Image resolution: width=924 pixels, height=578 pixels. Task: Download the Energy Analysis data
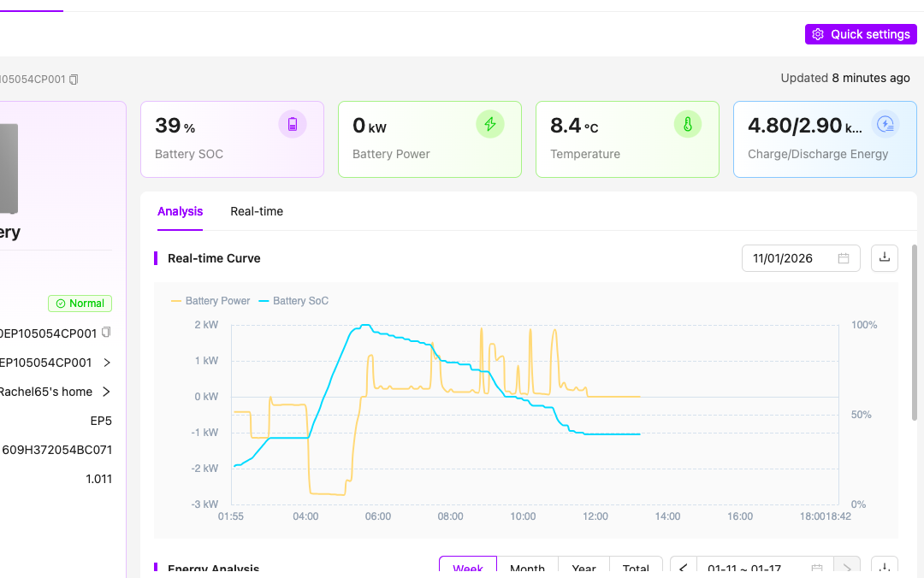click(x=885, y=568)
